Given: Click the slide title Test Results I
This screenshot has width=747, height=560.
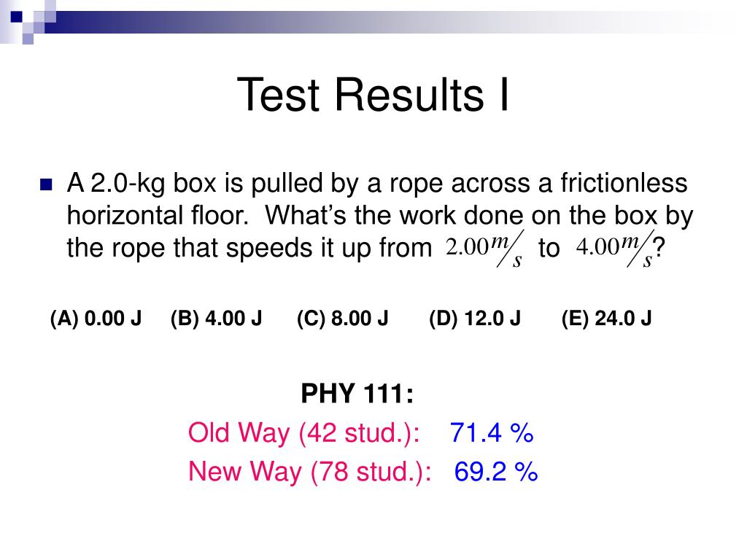Looking at the screenshot, I should [373, 95].
